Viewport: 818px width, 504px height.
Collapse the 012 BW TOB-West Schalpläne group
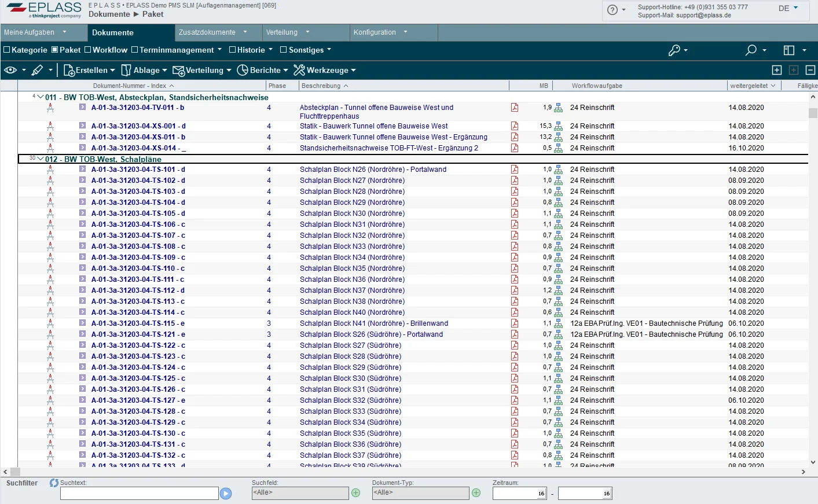click(41, 159)
